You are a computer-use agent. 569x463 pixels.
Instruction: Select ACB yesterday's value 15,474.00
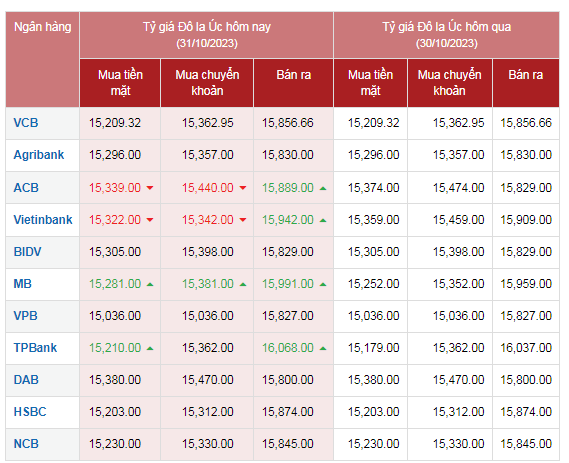(x=458, y=188)
